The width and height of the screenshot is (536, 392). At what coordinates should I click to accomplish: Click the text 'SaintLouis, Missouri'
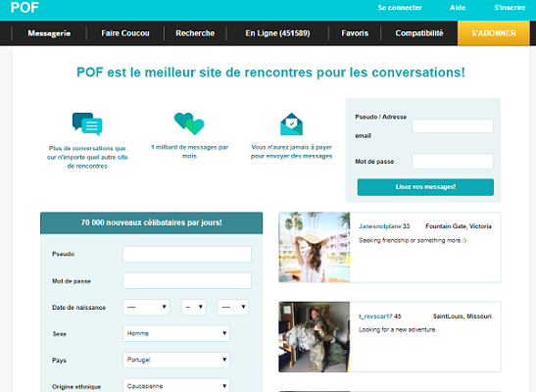point(463,317)
